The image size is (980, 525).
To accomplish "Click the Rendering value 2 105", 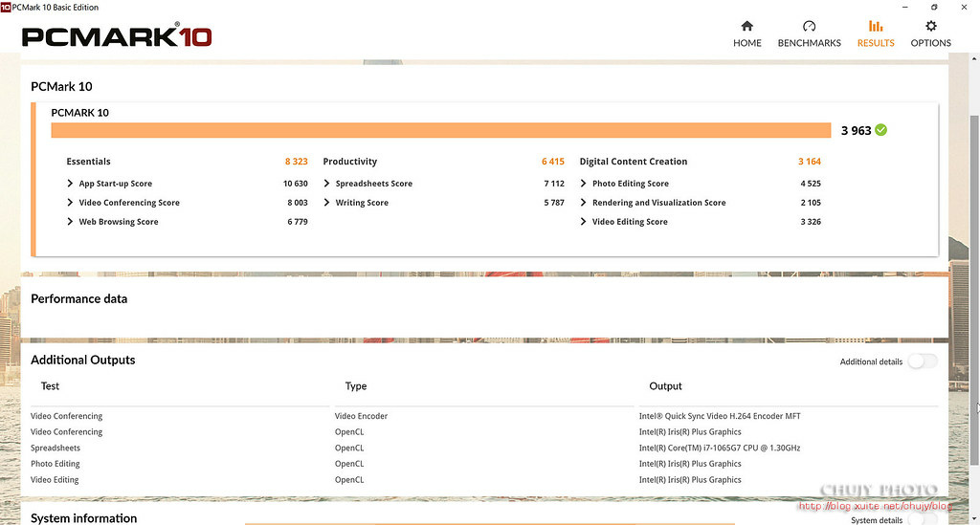I will tap(811, 203).
